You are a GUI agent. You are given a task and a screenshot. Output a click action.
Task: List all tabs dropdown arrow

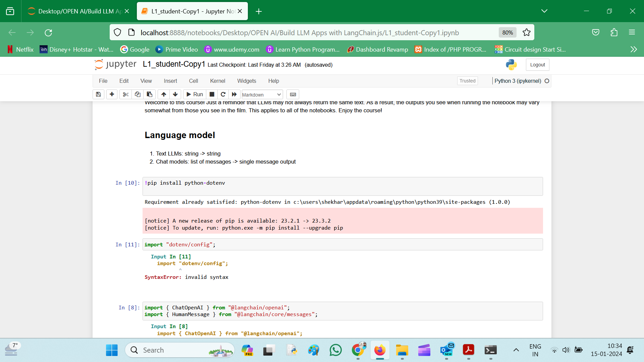coord(544,11)
